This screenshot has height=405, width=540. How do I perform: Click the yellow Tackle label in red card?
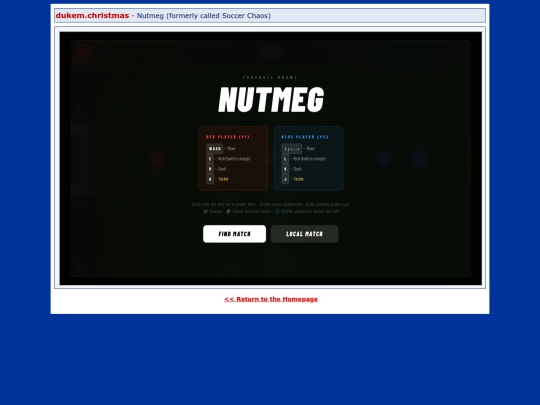pos(224,179)
